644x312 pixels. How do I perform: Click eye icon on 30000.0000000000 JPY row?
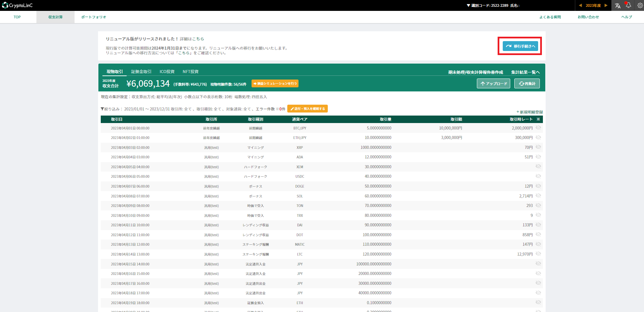tap(538, 283)
